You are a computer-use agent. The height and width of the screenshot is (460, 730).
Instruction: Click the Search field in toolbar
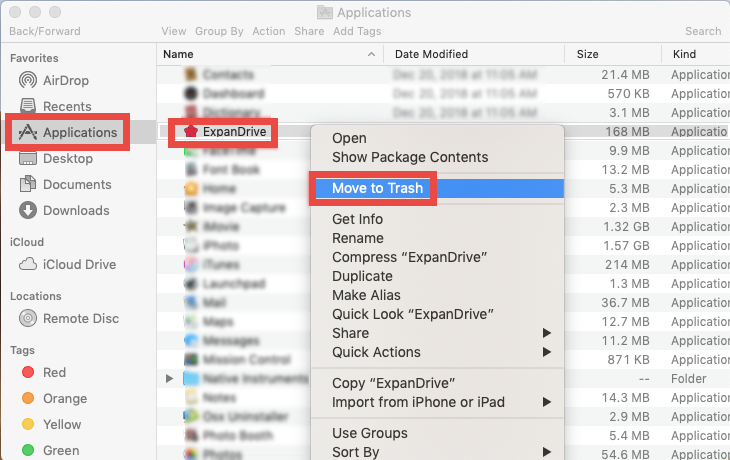click(x=703, y=31)
